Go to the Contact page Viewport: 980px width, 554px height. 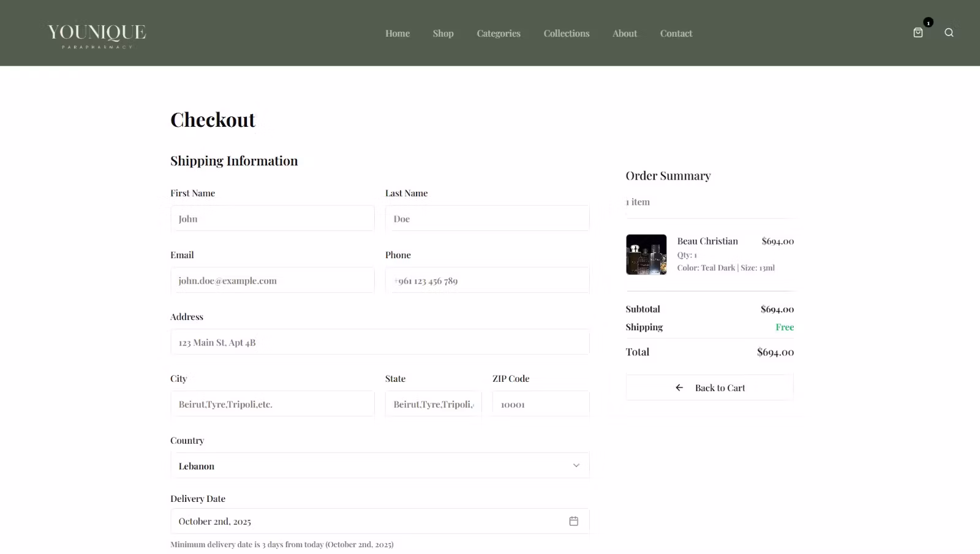coord(676,33)
